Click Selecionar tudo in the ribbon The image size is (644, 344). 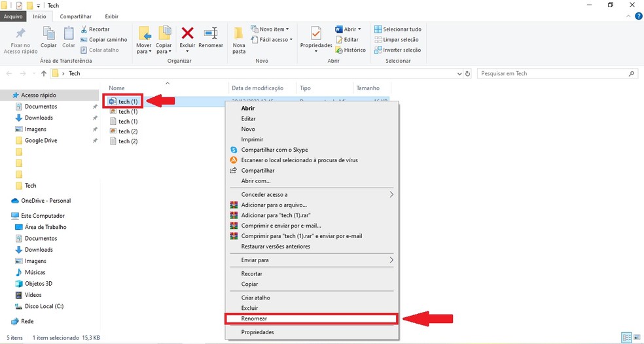pyautogui.click(x=398, y=29)
